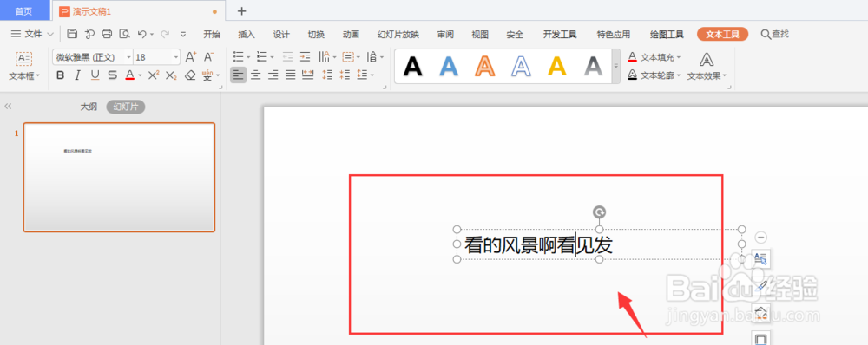
Task: Switch to 幻灯片放映 ribbon tab
Action: click(398, 35)
